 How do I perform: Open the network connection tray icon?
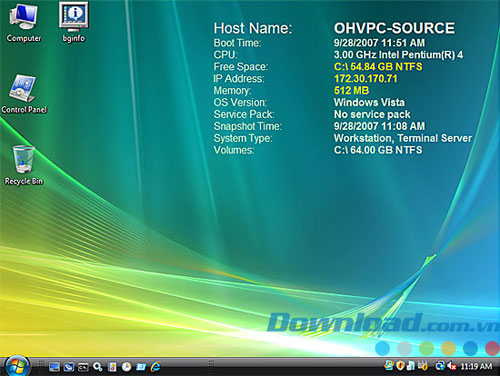point(440,366)
